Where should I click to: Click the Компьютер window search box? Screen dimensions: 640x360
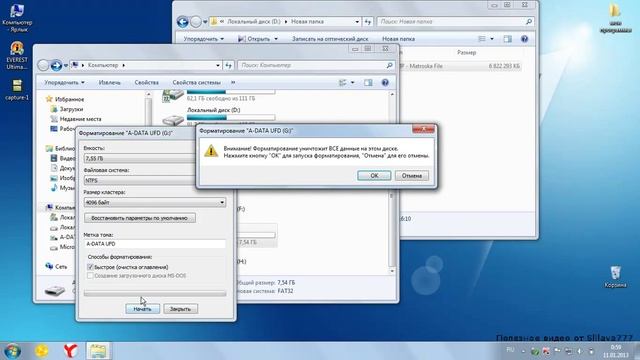tap(316, 65)
